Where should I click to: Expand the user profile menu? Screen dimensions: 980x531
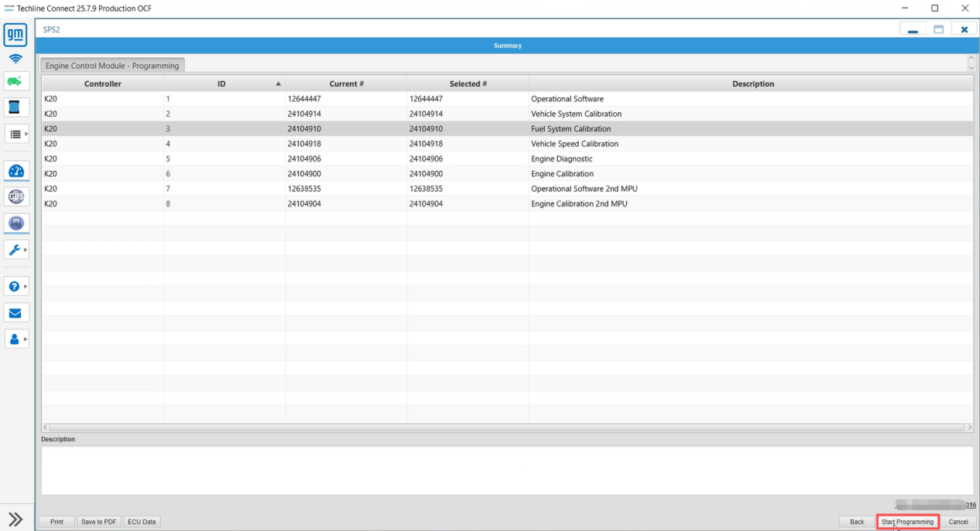point(16,339)
